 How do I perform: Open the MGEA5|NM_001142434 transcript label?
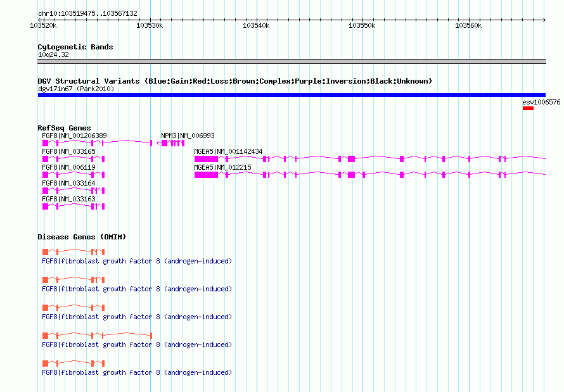coord(228,151)
